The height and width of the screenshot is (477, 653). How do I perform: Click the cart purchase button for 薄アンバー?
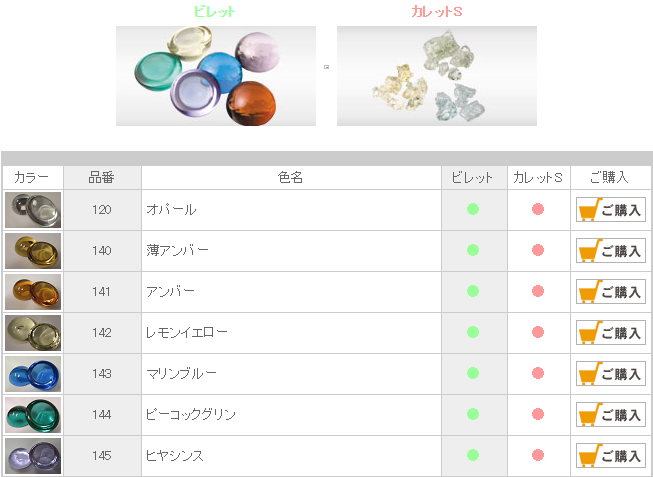(x=611, y=250)
